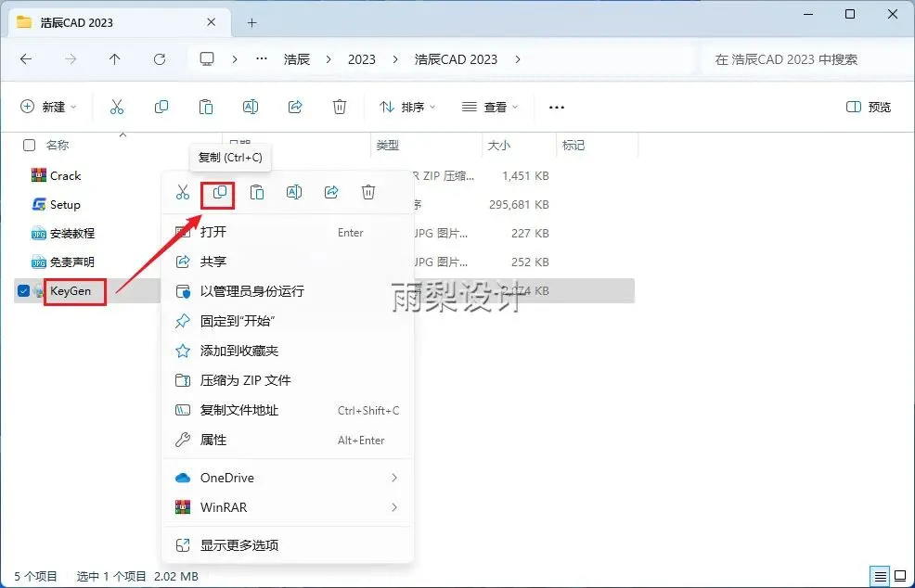This screenshot has width=915, height=588.
Task: Click the Share icon in the context menu
Action: point(331,192)
